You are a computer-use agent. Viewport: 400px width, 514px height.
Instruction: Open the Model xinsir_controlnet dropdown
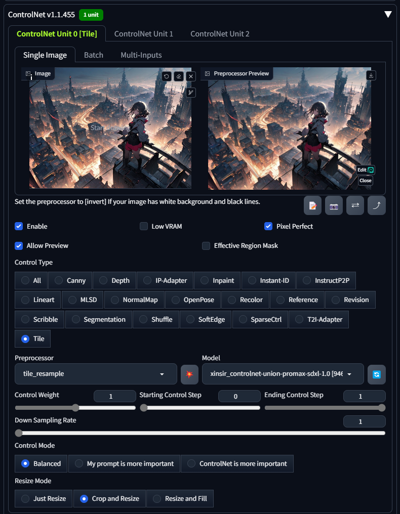tap(283, 374)
